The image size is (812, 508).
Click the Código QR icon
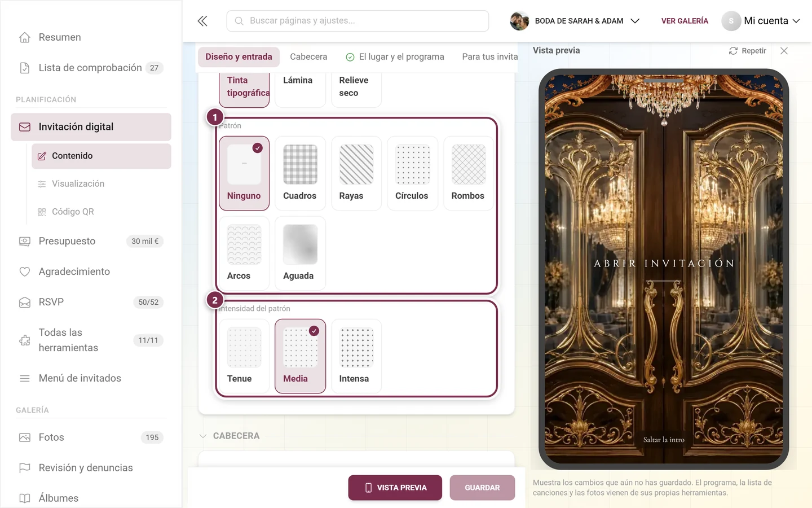click(x=42, y=212)
